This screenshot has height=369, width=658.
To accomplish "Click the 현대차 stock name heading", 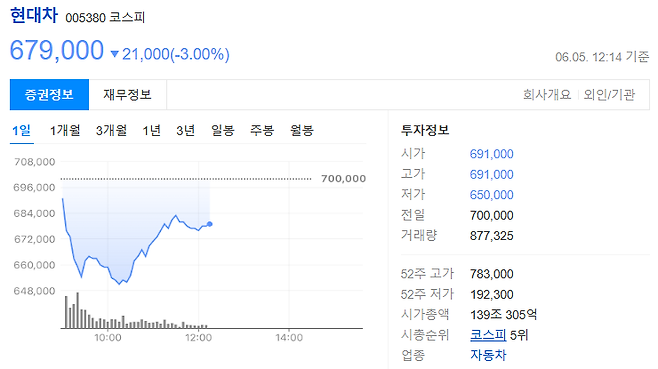I will click(34, 16).
